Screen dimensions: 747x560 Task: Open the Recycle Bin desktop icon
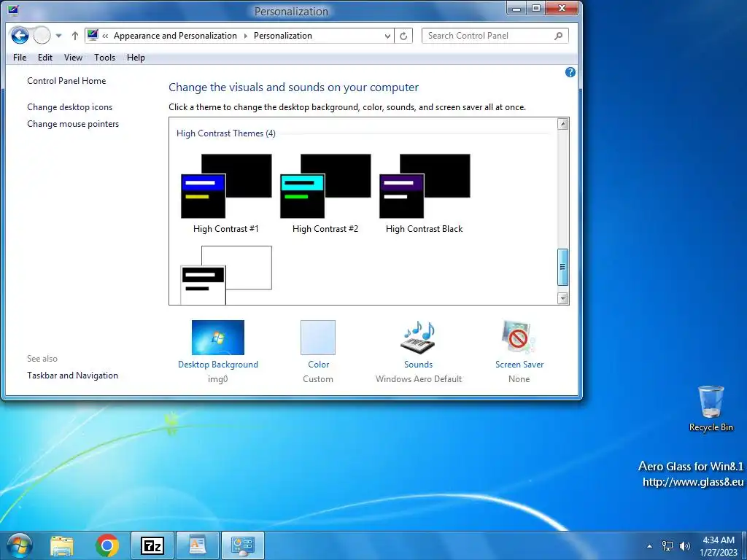click(x=711, y=408)
